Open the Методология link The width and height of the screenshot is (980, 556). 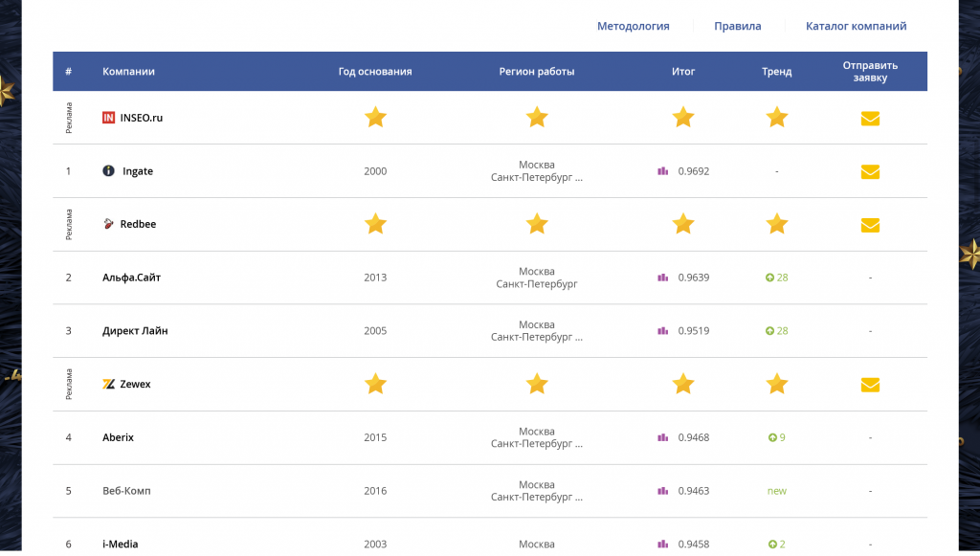(634, 26)
